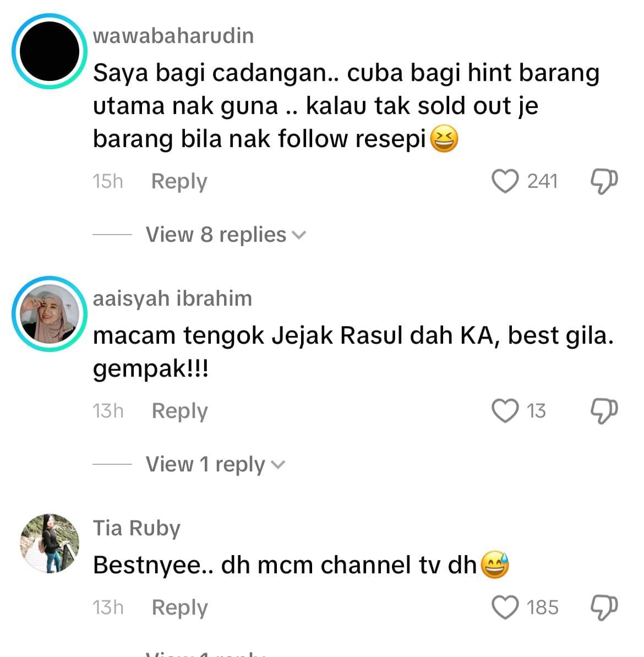Open wawabaharudin's black profile picture

point(50,51)
